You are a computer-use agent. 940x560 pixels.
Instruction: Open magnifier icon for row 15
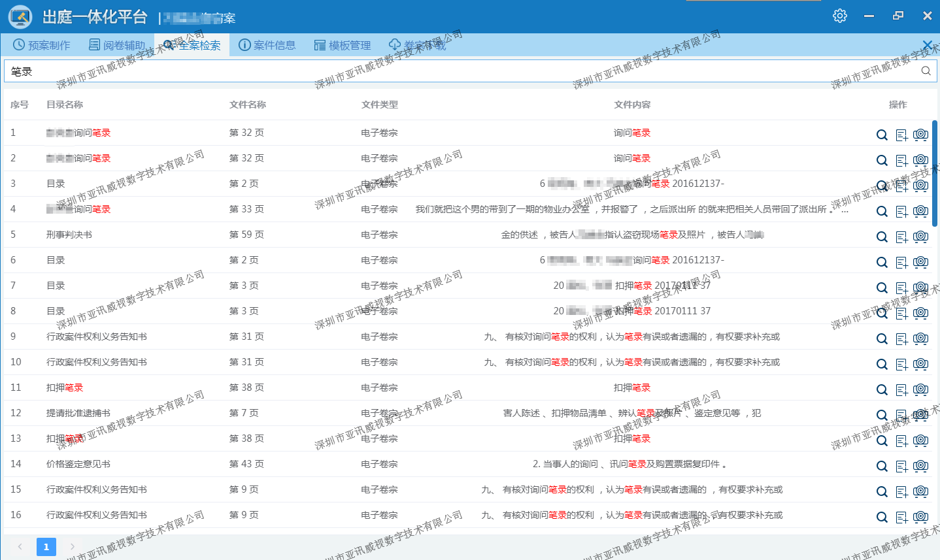(x=882, y=492)
